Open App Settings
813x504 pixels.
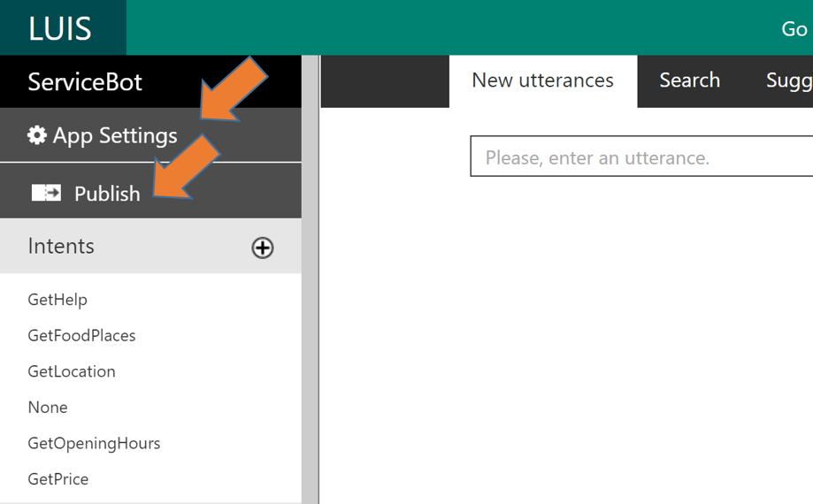coord(150,135)
